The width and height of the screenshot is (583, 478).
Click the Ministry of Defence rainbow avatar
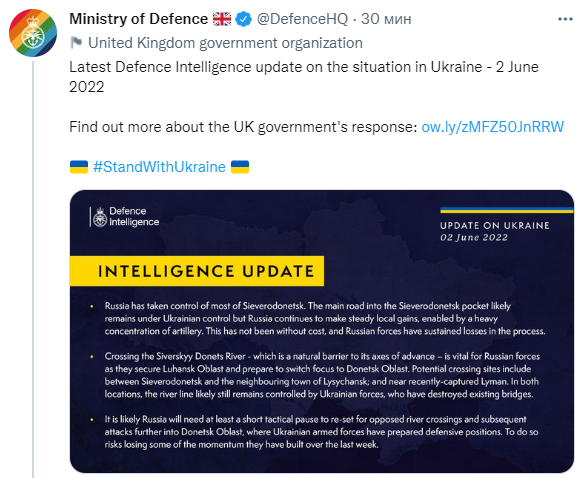[33, 33]
